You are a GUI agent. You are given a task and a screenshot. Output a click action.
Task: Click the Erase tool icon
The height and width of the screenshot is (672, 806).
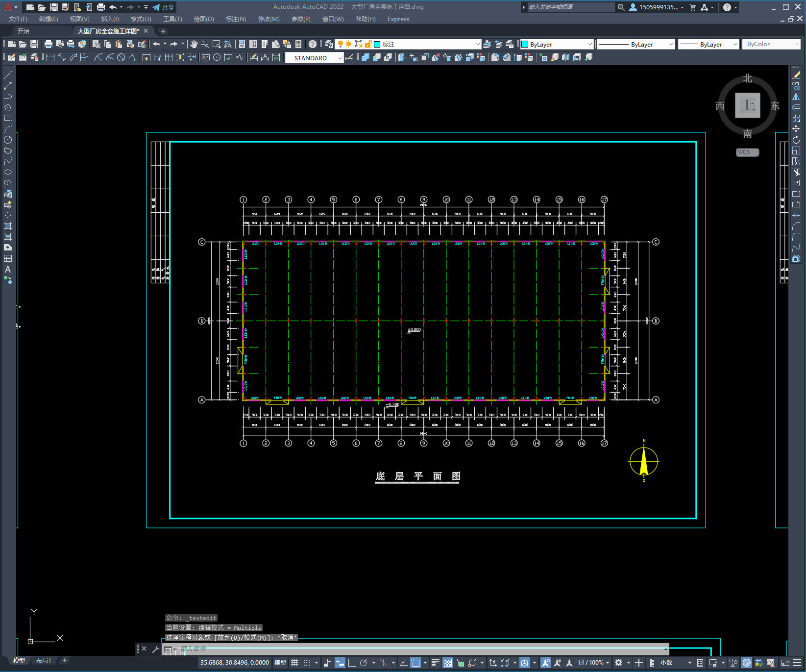tap(796, 75)
